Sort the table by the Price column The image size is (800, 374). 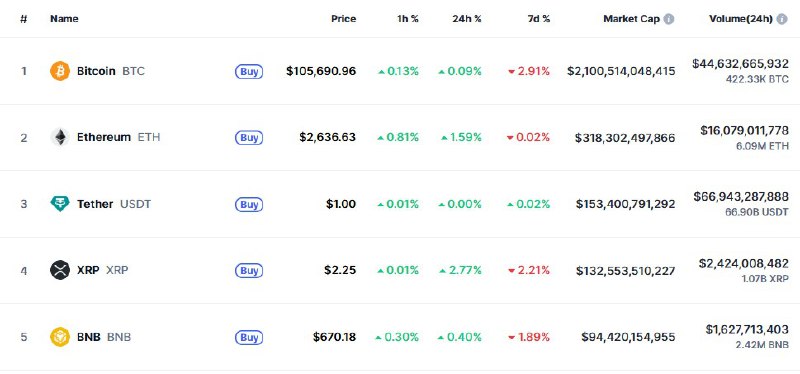pyautogui.click(x=343, y=19)
